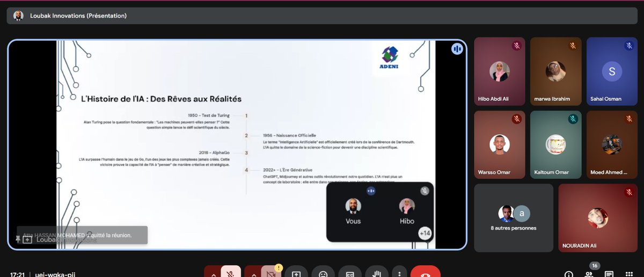Click the Vous self-view avatar
This screenshot has height=277, width=644.
point(353,206)
